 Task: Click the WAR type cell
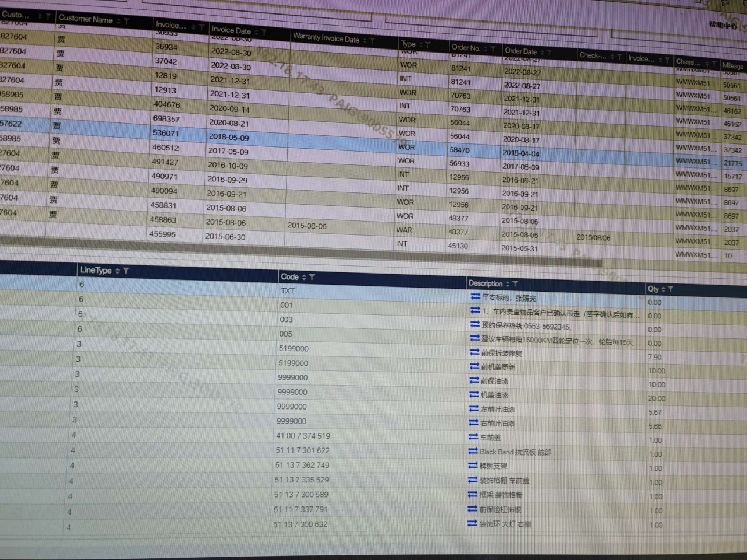pos(404,230)
